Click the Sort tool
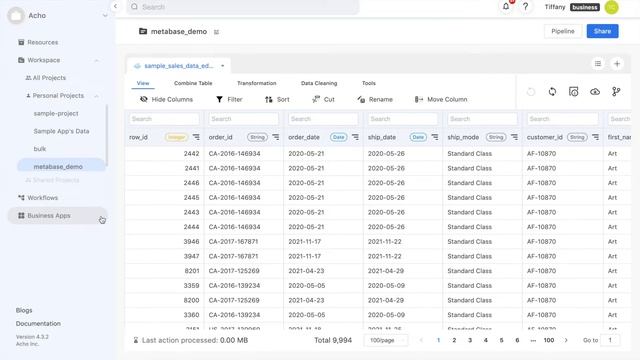 [x=277, y=99]
